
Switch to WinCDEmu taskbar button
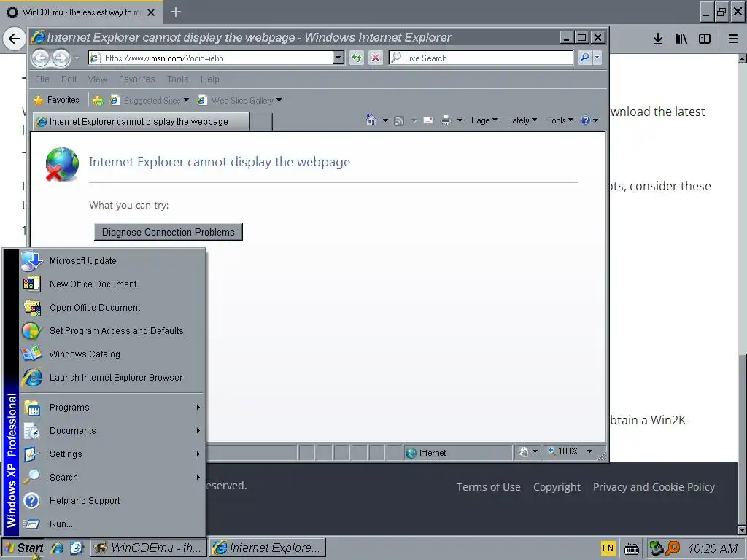click(149, 548)
